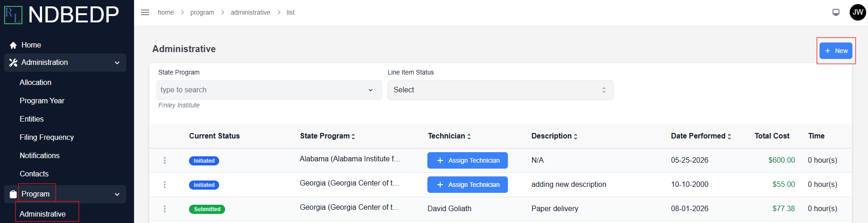
Task: Click 'Paper delivery' description cell
Action: 555,209
